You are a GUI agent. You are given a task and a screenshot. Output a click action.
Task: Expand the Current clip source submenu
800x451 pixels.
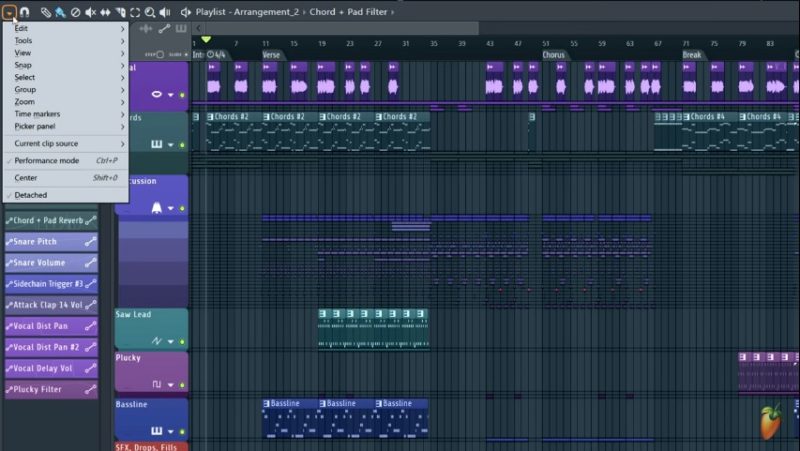(x=66, y=143)
